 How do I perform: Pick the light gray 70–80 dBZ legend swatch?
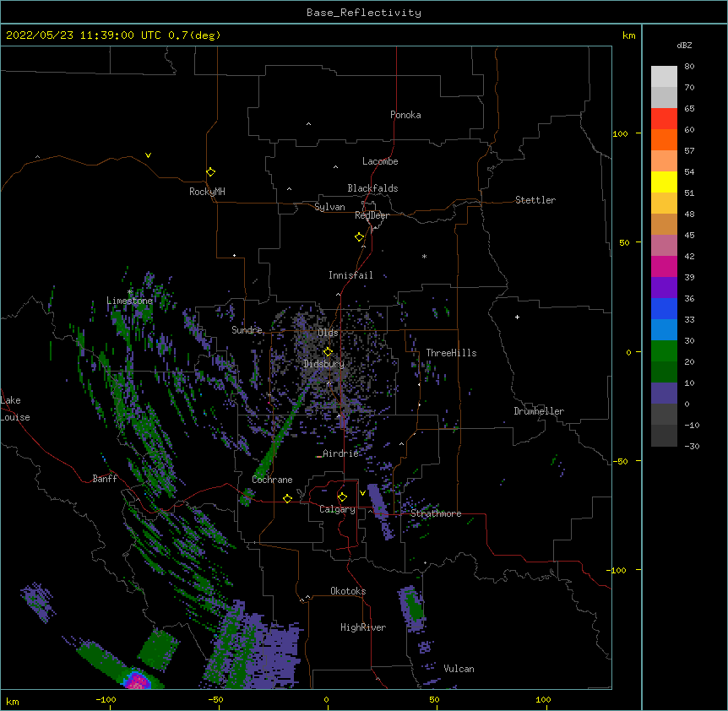[664, 76]
